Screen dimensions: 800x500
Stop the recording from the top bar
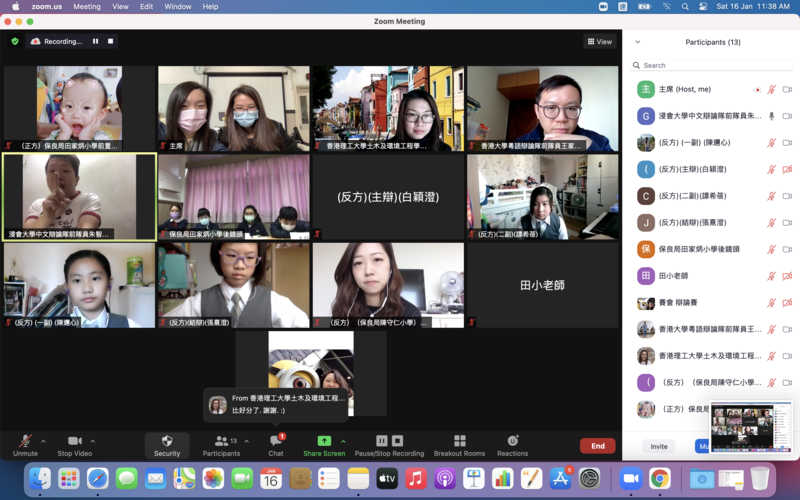111,41
